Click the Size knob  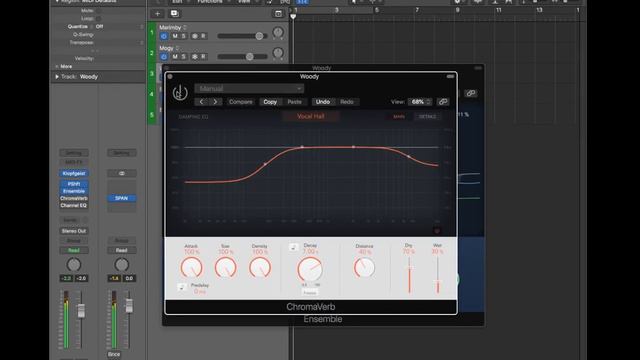[x=226, y=268]
